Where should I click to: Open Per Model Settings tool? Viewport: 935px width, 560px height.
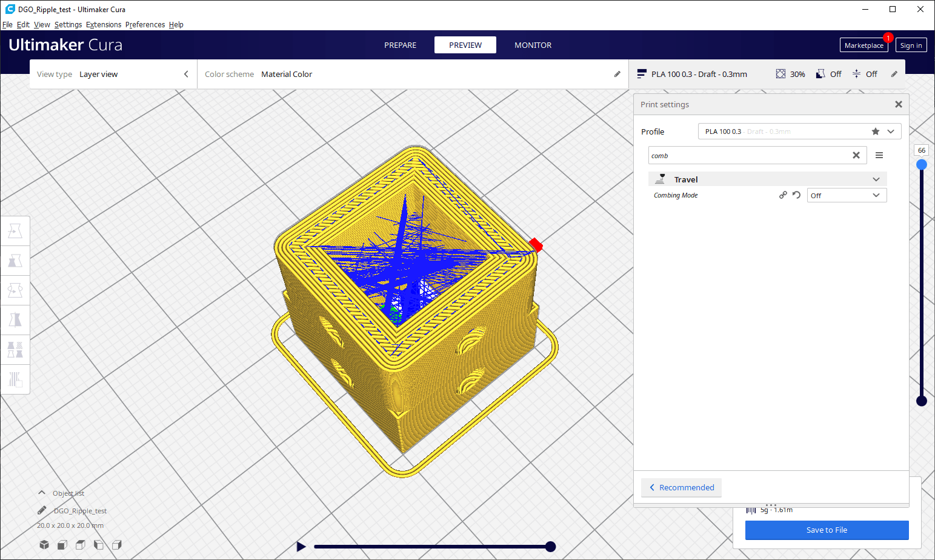click(15, 350)
